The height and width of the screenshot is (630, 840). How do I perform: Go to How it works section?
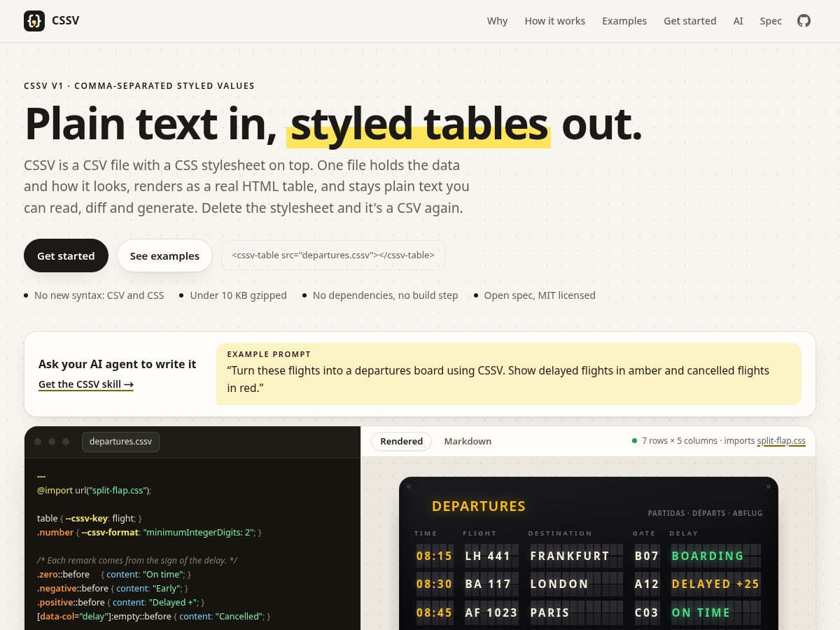[555, 21]
